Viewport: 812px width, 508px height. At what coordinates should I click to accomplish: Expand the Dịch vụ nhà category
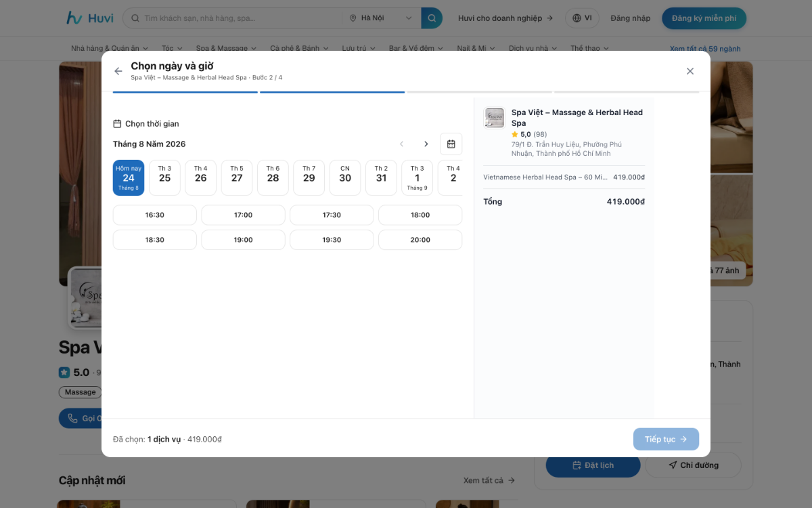533,49
